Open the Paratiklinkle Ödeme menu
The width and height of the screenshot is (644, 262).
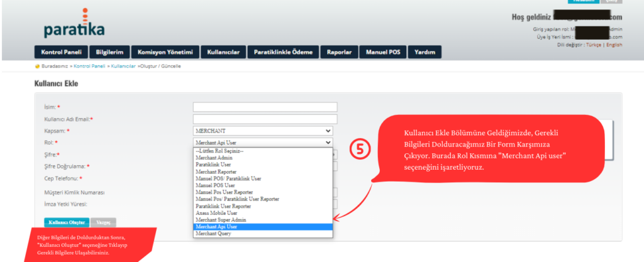coord(283,52)
